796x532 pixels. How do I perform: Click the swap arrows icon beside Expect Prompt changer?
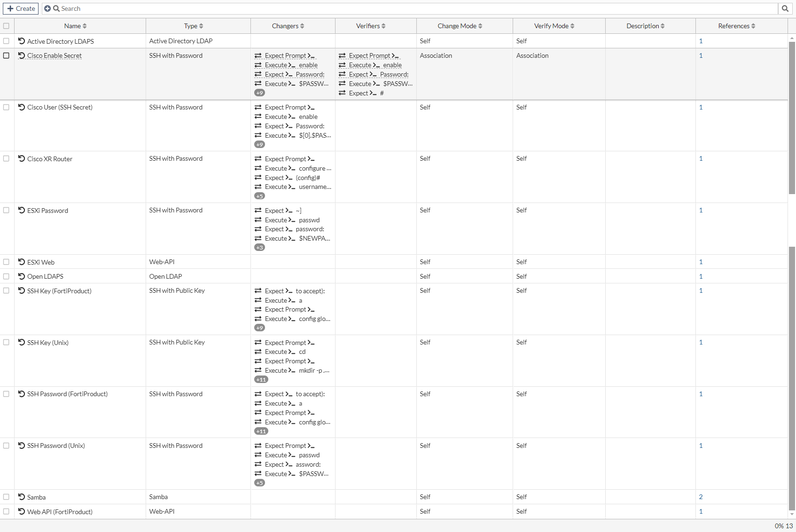[259, 55]
